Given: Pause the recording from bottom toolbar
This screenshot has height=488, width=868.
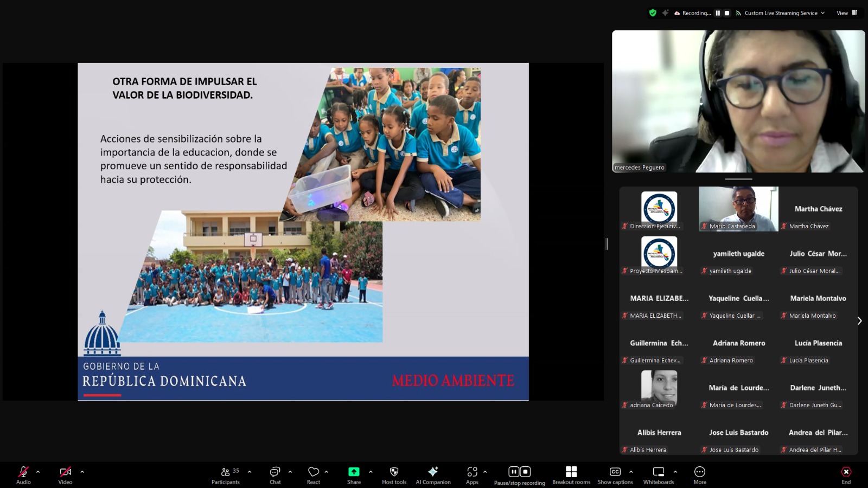Looking at the screenshot, I should pos(514,472).
